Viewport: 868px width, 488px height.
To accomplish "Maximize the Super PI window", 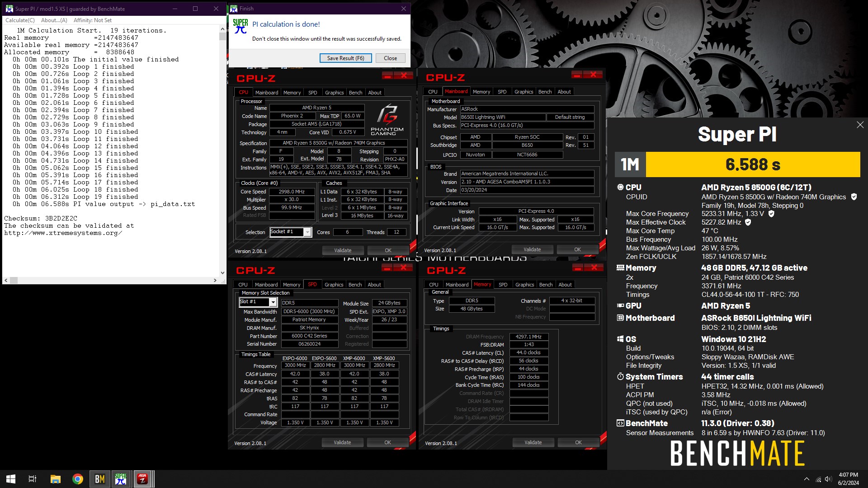I will (x=195, y=9).
